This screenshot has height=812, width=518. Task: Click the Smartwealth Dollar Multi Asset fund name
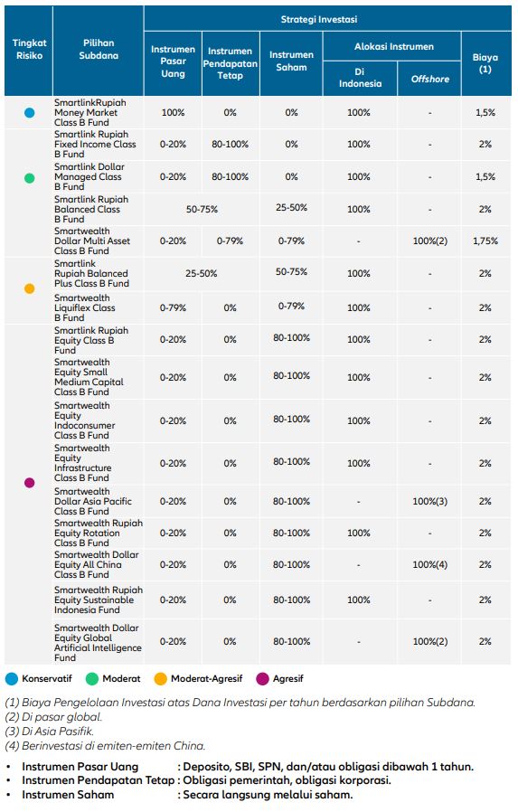click(92, 241)
